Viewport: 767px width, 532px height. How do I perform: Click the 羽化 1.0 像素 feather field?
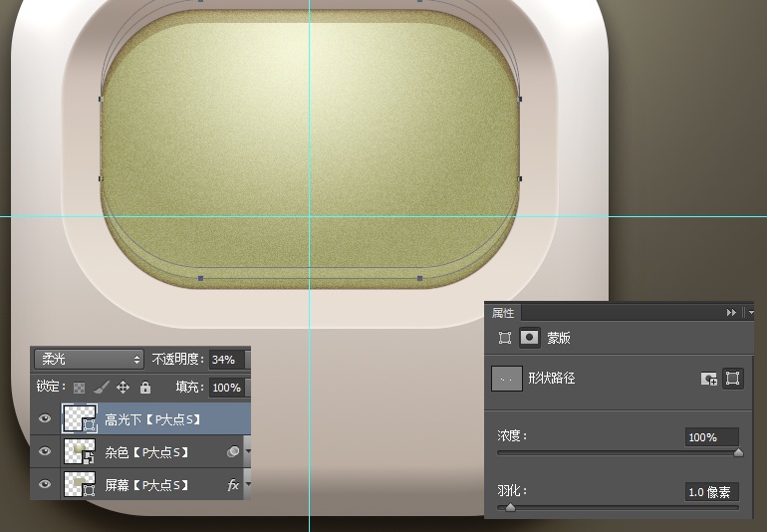point(712,492)
